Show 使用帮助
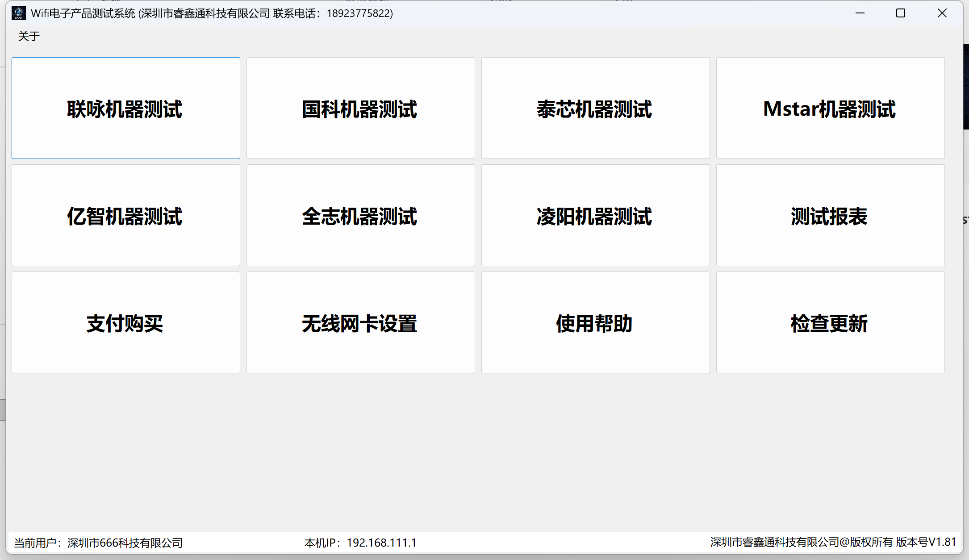Image resolution: width=969 pixels, height=560 pixels. point(596,322)
